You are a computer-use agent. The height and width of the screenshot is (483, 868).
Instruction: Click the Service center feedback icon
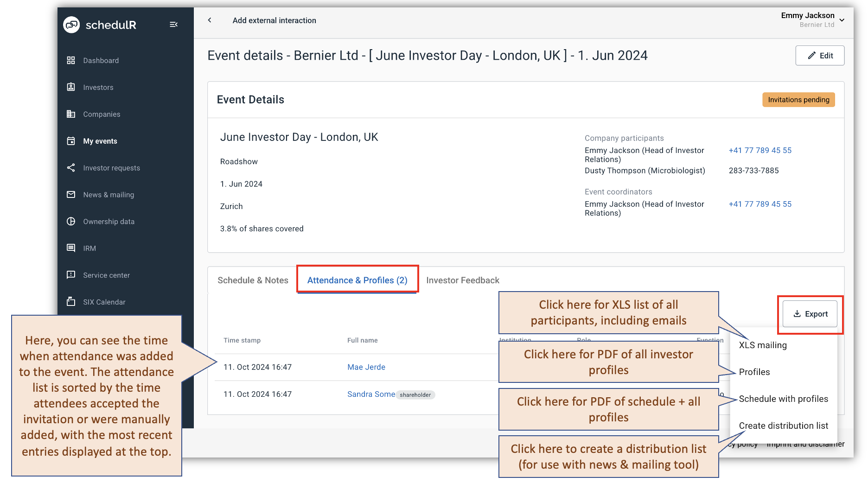click(71, 275)
